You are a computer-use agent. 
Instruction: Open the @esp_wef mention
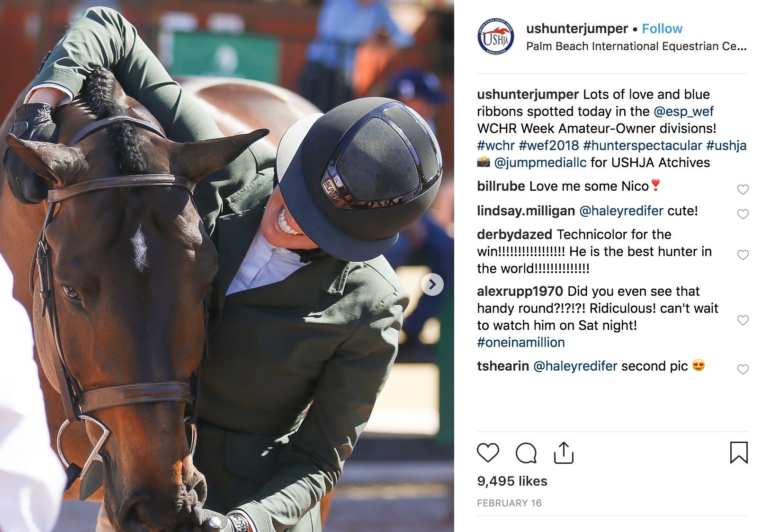(x=683, y=111)
